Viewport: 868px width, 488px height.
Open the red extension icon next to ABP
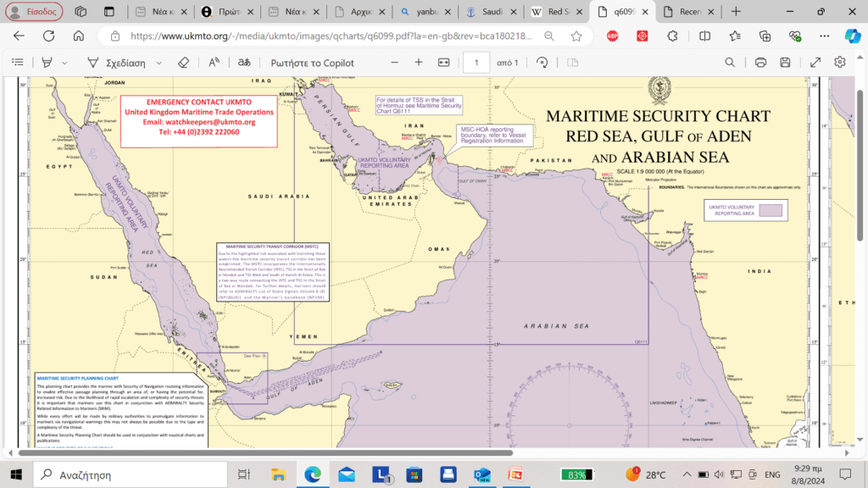[x=643, y=36]
